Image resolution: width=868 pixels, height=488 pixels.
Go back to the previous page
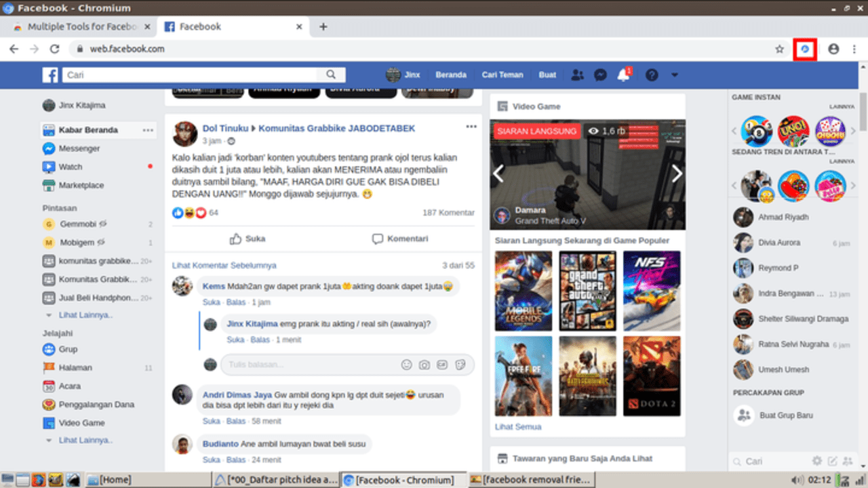[14, 49]
